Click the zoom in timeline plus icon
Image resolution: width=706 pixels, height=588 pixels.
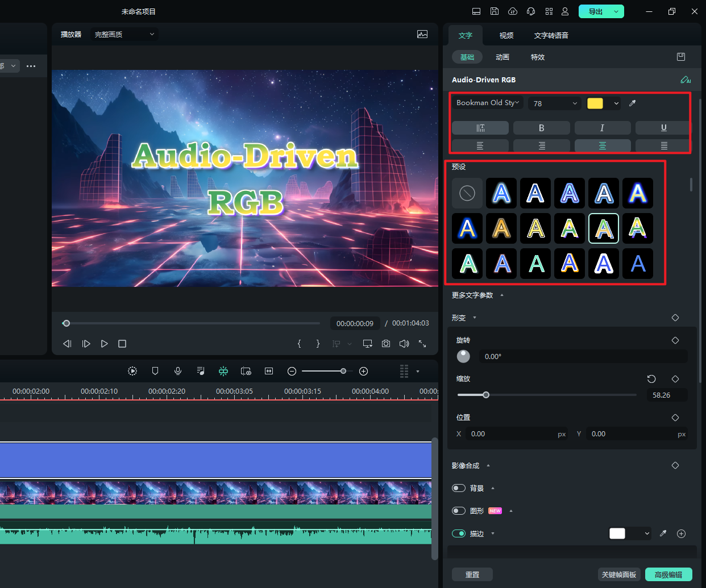[364, 371]
